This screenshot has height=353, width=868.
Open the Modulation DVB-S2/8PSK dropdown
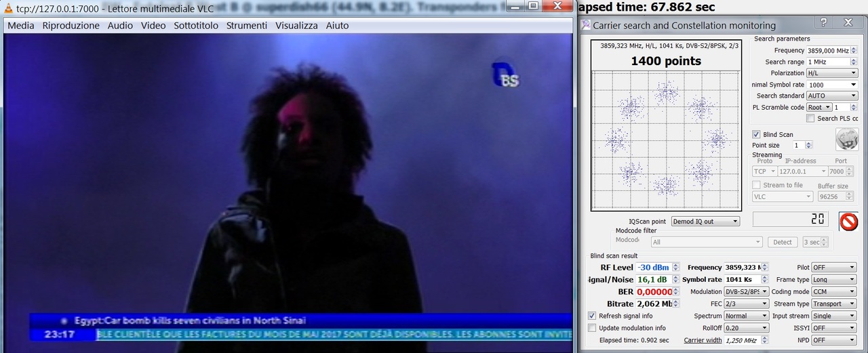(x=746, y=292)
